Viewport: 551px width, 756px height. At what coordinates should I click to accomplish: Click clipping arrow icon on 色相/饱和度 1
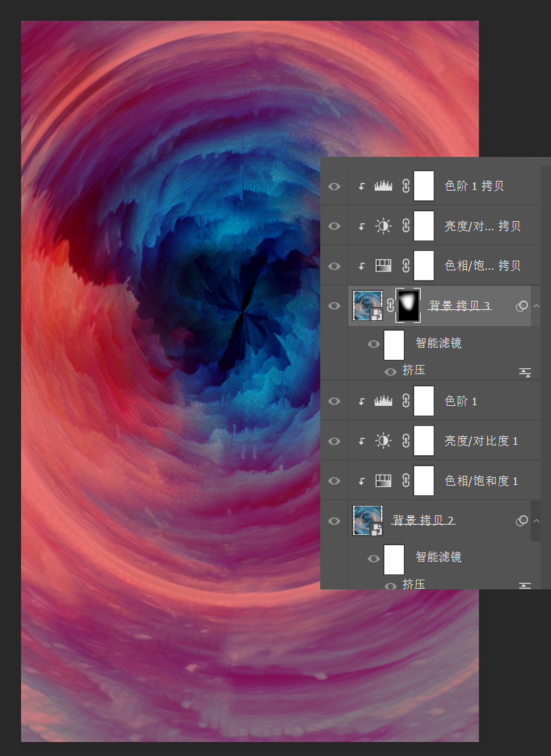362,481
